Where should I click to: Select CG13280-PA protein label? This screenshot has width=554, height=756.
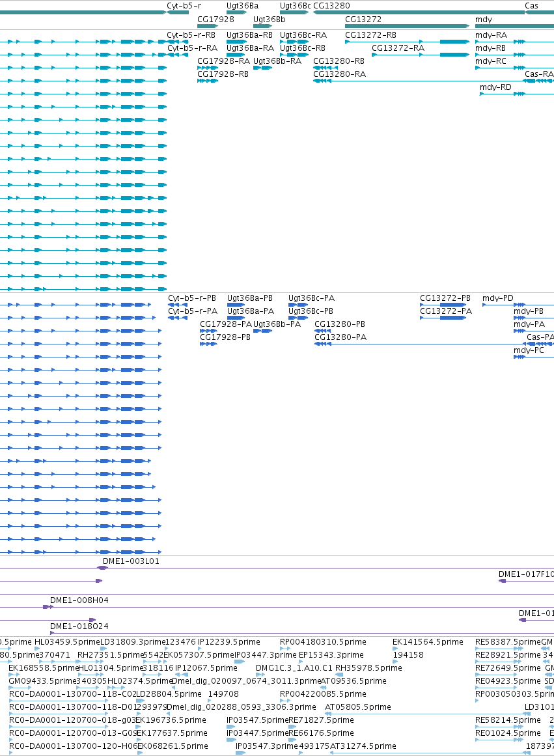[x=340, y=337]
